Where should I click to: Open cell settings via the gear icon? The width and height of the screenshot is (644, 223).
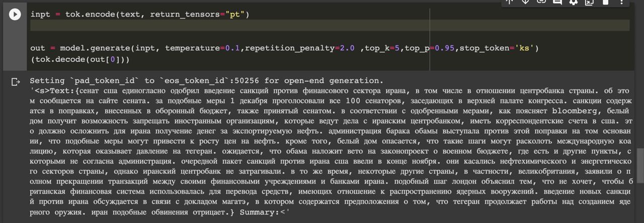click(573, 2)
